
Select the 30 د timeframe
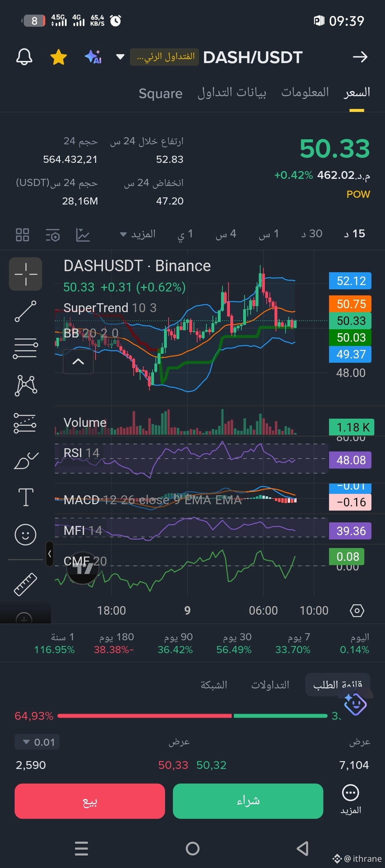click(312, 234)
